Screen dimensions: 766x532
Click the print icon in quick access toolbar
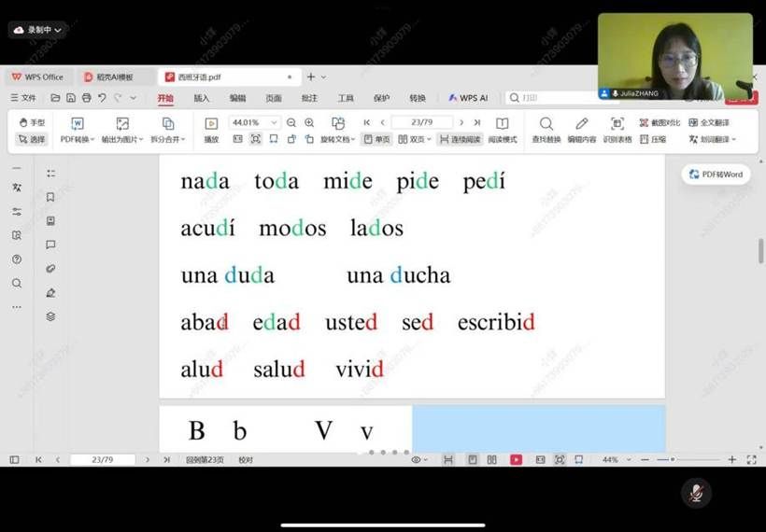click(87, 98)
